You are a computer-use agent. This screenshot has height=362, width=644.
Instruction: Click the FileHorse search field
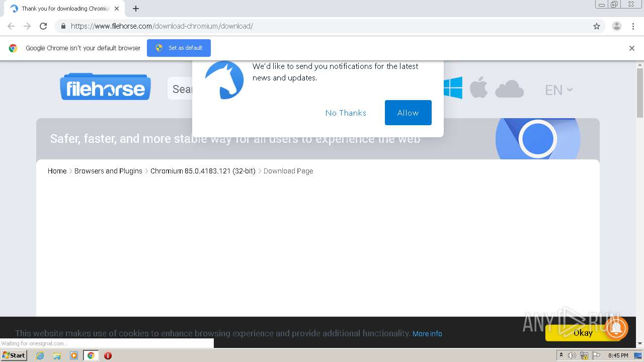pos(180,89)
